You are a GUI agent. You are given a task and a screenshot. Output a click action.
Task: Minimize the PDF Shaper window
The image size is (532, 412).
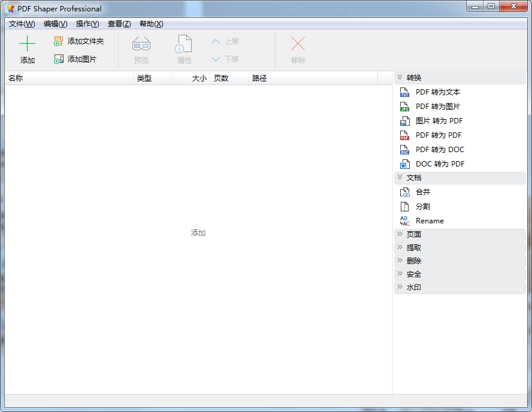(475, 7)
